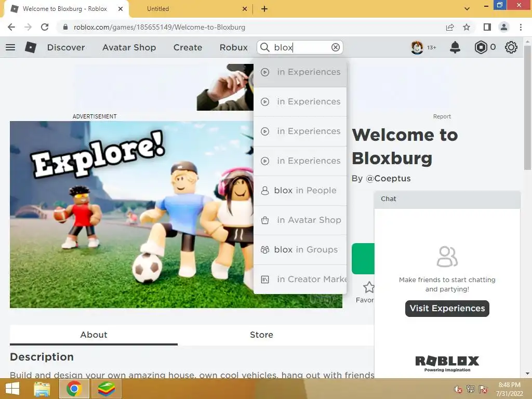Viewport: 532px width, 399px height.
Task: Click the green Play button
Action: tap(363, 259)
